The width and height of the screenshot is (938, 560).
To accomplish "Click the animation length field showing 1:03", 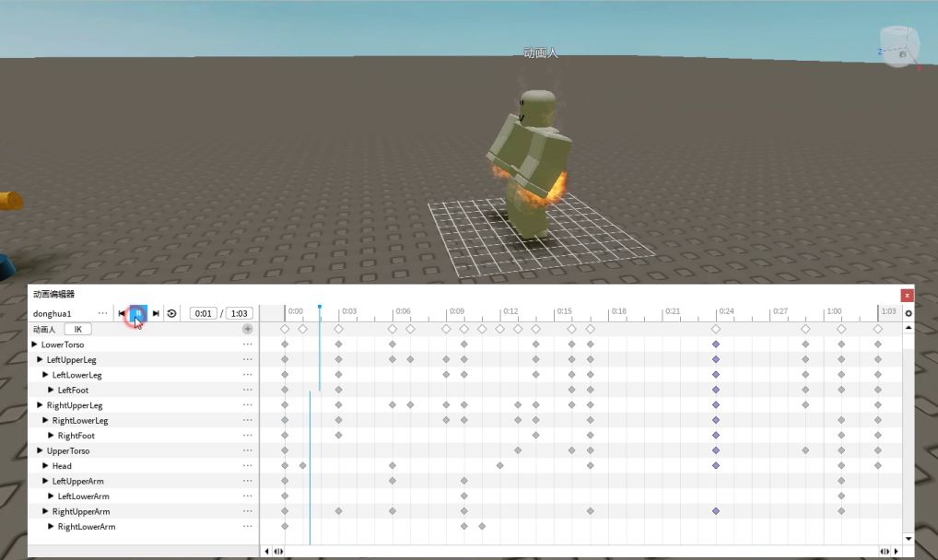I will click(x=239, y=313).
